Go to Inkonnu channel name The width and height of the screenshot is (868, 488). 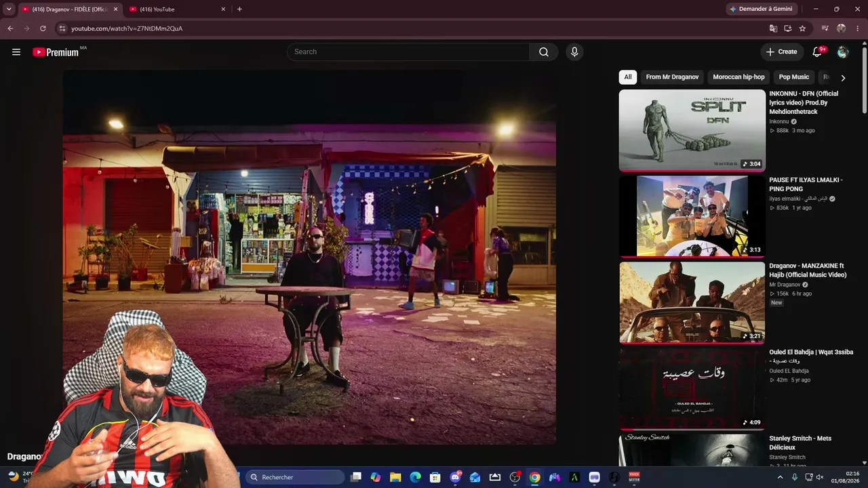(778, 122)
